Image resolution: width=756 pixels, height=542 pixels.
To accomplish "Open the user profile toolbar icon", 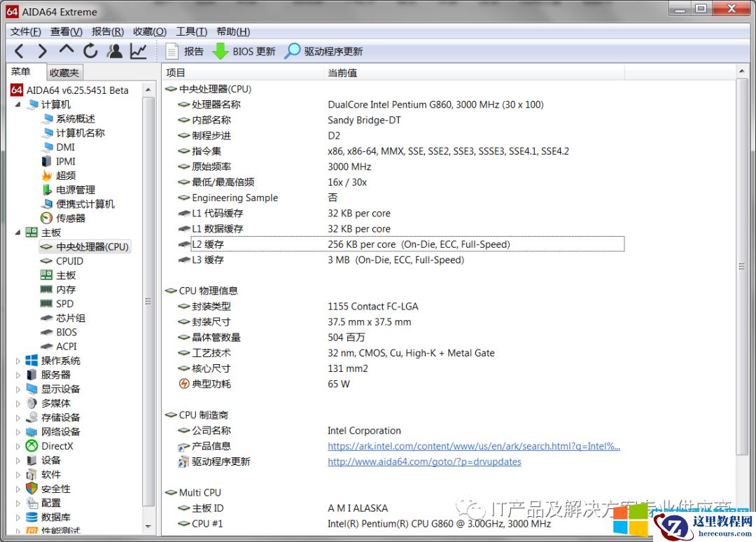I will coord(115,51).
